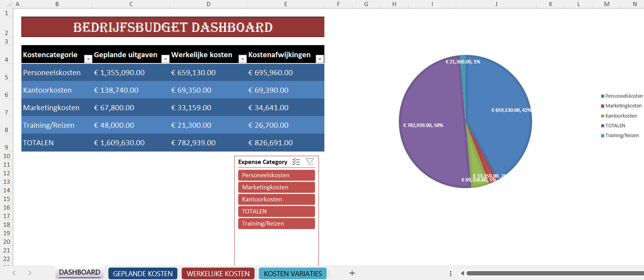The width and height of the screenshot is (644, 280).
Task: Select column J header
Action: 496,4
